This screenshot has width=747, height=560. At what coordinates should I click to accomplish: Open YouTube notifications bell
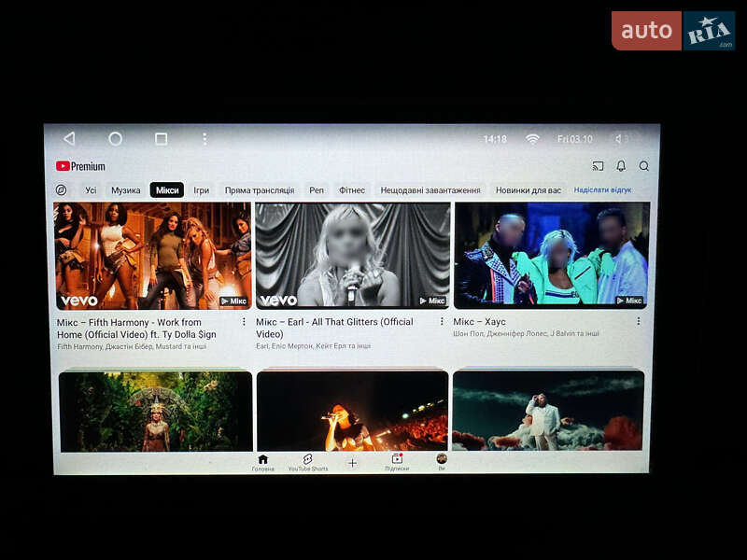[x=621, y=166]
